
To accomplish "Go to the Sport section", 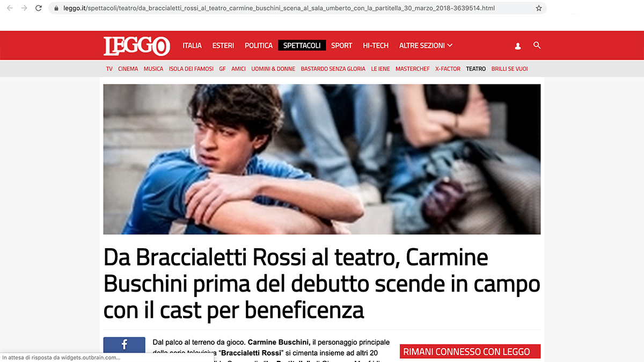I will pyautogui.click(x=341, y=46).
